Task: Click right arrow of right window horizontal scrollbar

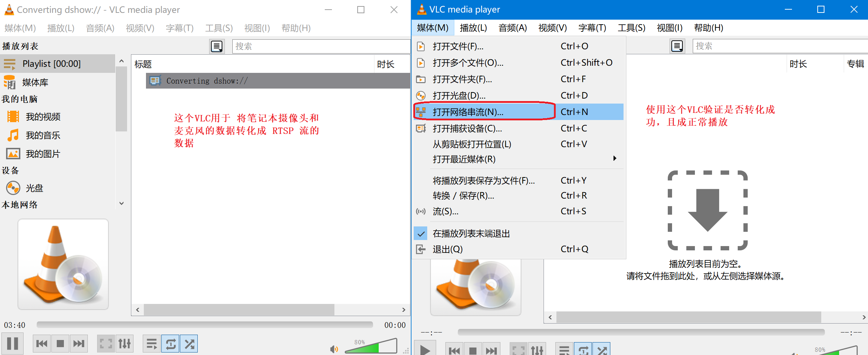Action: [x=864, y=317]
